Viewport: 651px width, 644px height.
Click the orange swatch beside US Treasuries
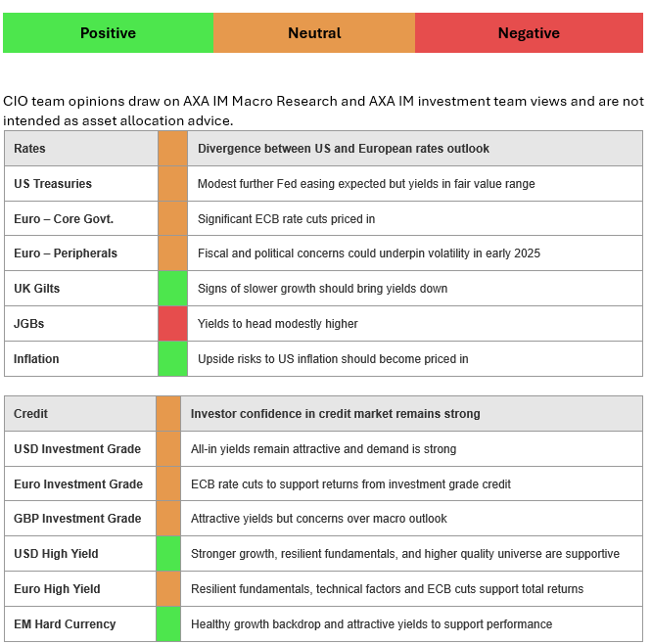[172, 184]
